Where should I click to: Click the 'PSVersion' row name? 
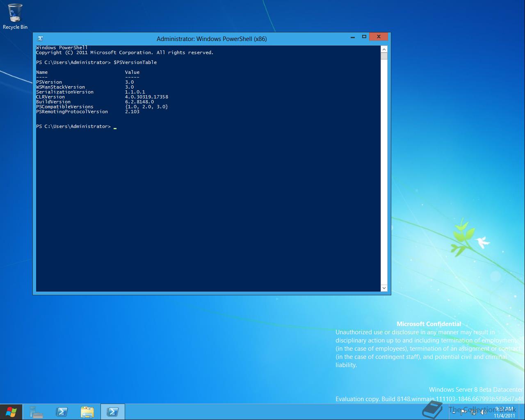pos(49,82)
